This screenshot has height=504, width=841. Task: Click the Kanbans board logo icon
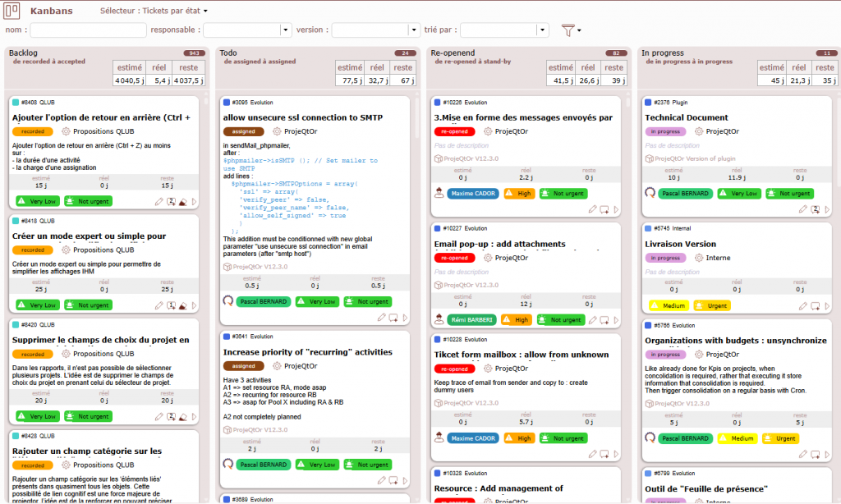pyautogui.click(x=12, y=11)
